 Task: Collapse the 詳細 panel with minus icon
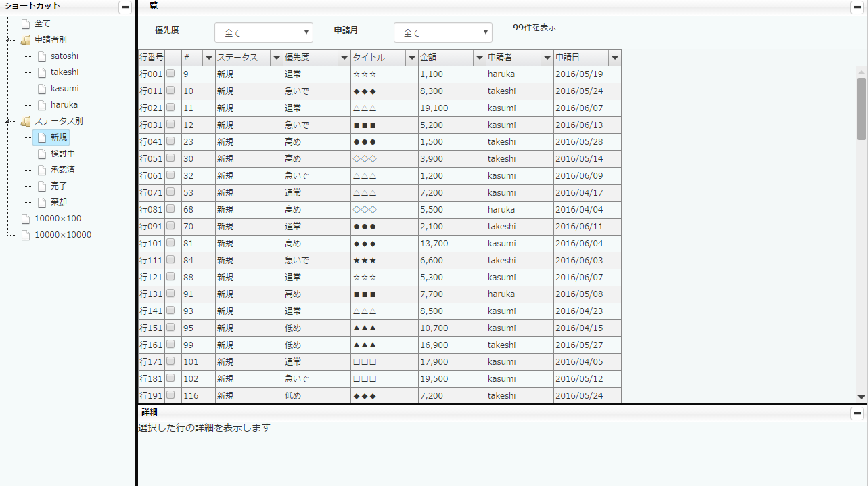[857, 413]
